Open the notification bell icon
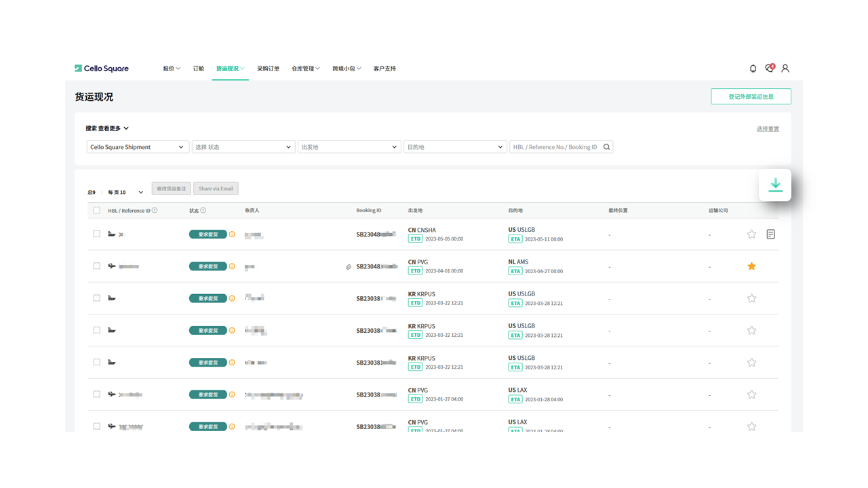The width and height of the screenshot is (868, 488). tap(753, 68)
